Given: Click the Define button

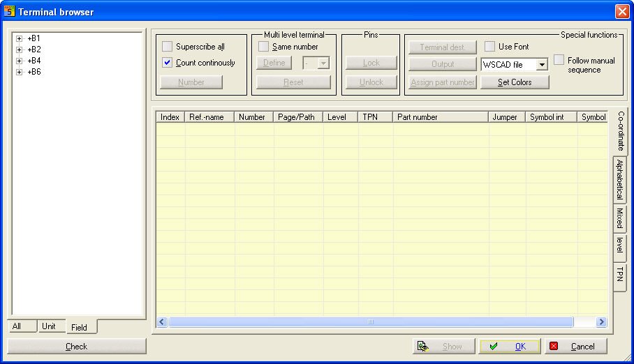Looking at the screenshot, I should click(x=274, y=63).
